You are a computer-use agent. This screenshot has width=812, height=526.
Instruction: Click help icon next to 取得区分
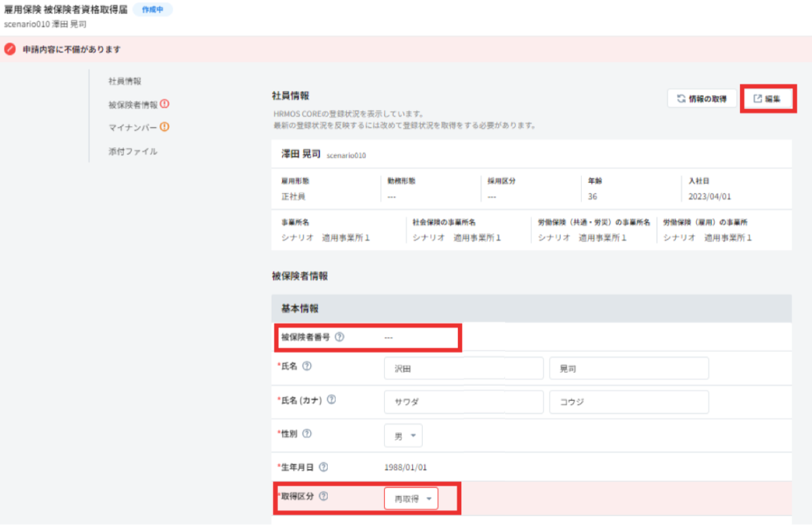(x=323, y=497)
